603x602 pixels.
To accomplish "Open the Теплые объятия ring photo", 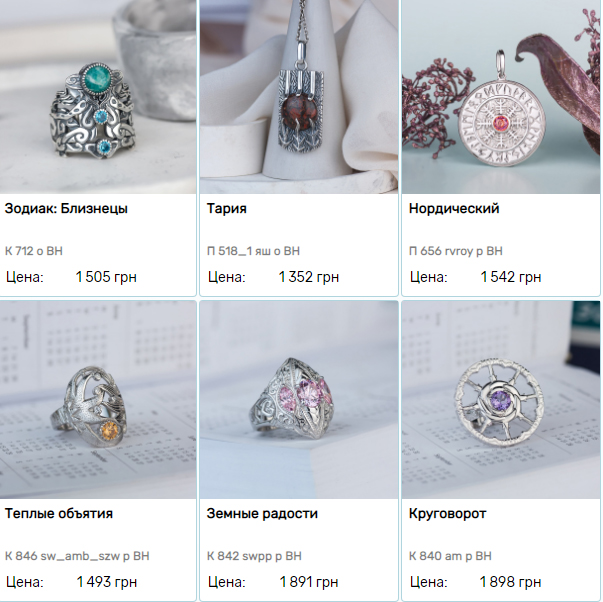I will 98,400.
